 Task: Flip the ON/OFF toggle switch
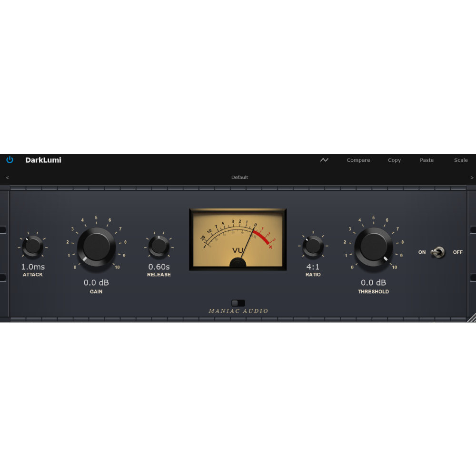(x=438, y=252)
